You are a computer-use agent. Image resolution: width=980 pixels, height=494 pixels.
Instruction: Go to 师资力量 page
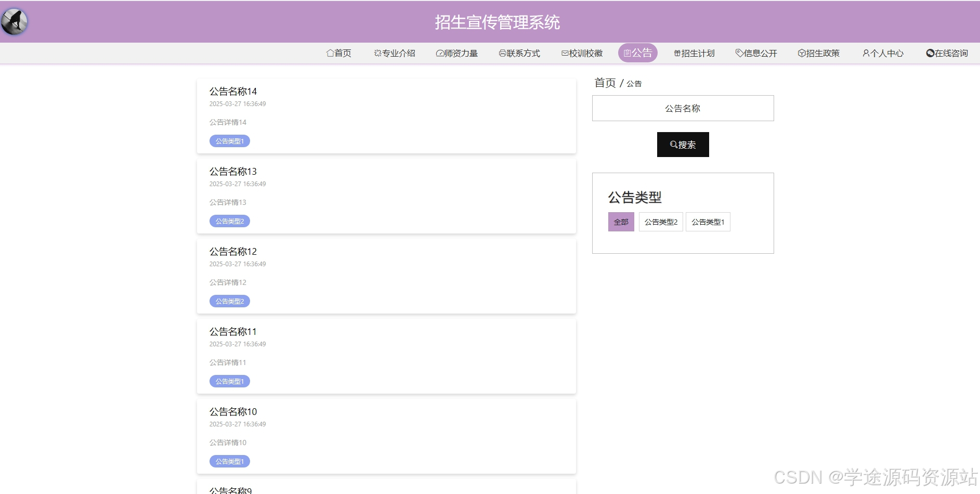point(457,53)
